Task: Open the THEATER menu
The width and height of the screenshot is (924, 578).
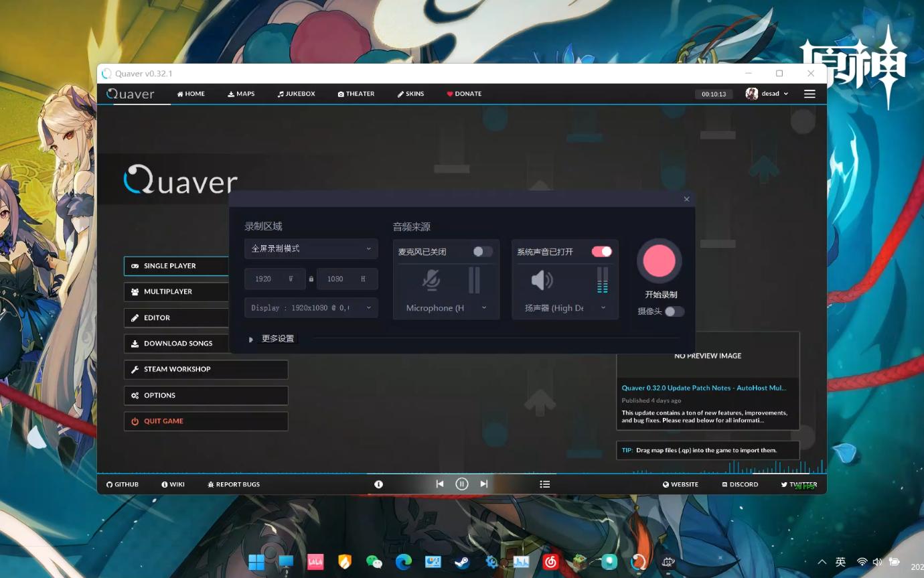Action: pos(356,94)
